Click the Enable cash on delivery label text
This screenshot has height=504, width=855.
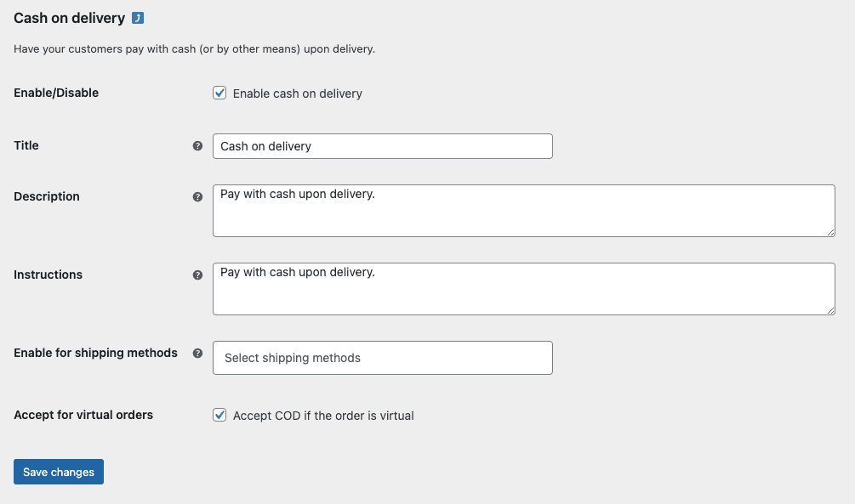tap(298, 93)
